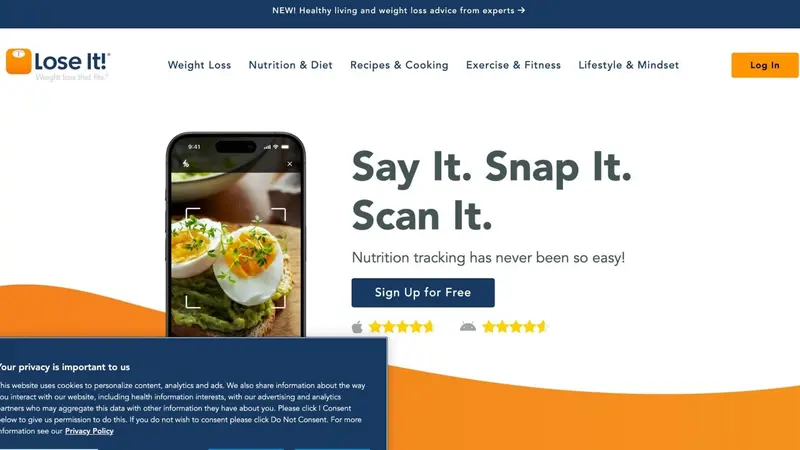Image resolution: width=800 pixels, height=450 pixels.
Task: Tap the flash icon on phone screen
Action: click(x=186, y=164)
